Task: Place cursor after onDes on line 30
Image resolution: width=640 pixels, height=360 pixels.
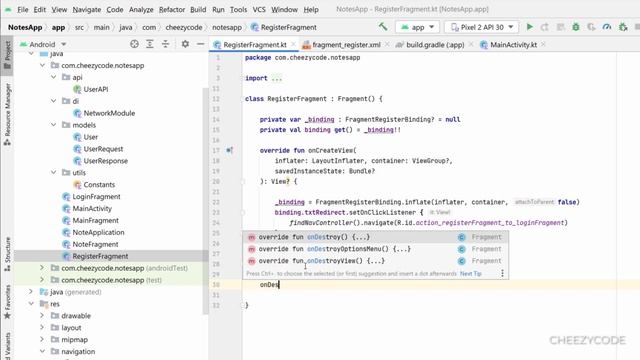Action: tap(279, 284)
